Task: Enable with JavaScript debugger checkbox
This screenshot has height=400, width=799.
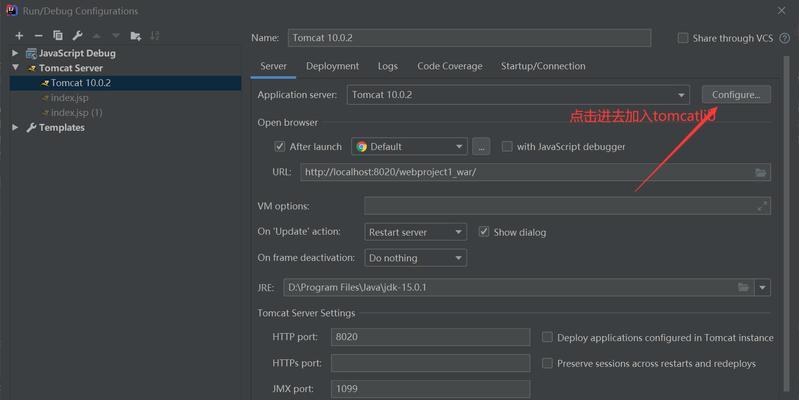Action: click(x=507, y=147)
